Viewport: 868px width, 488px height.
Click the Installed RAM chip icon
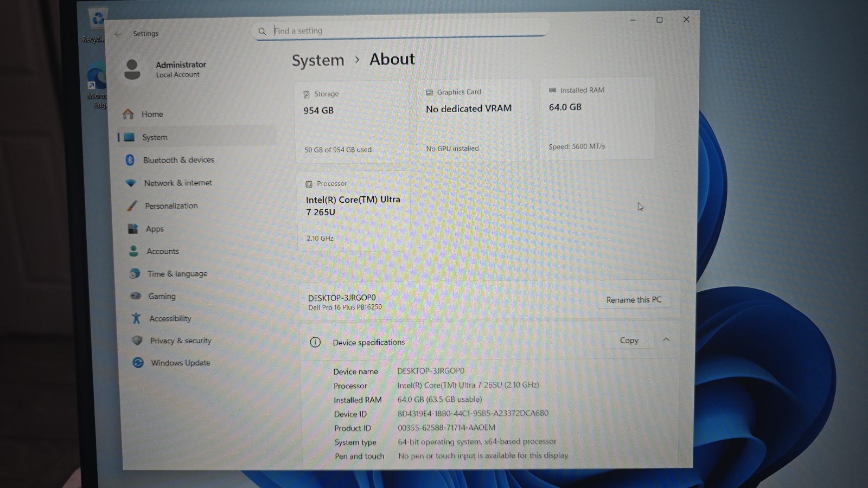coord(552,90)
